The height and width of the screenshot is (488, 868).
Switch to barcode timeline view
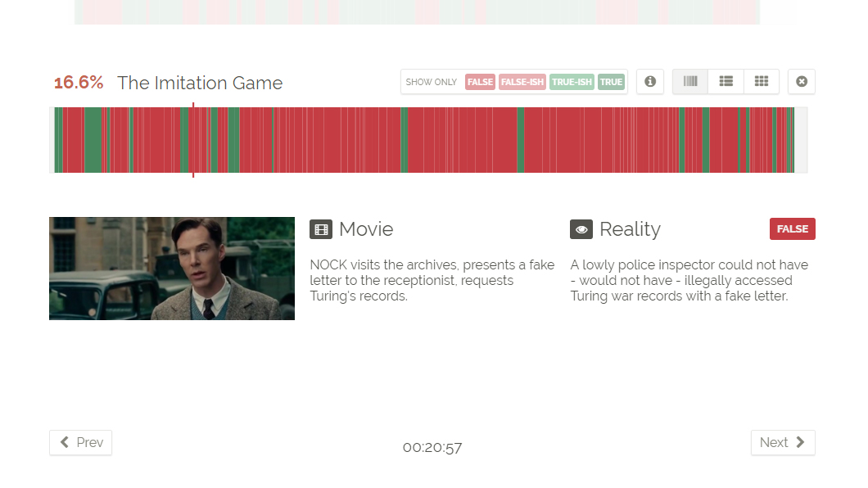(690, 82)
